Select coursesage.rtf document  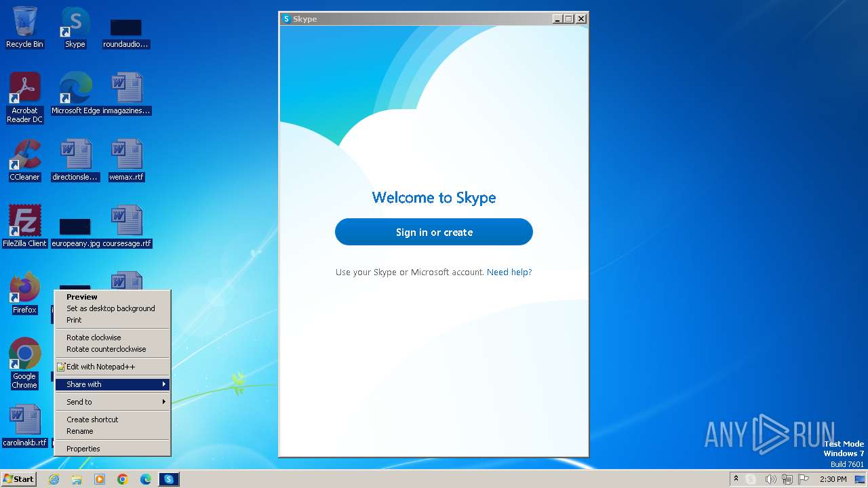[127, 226]
